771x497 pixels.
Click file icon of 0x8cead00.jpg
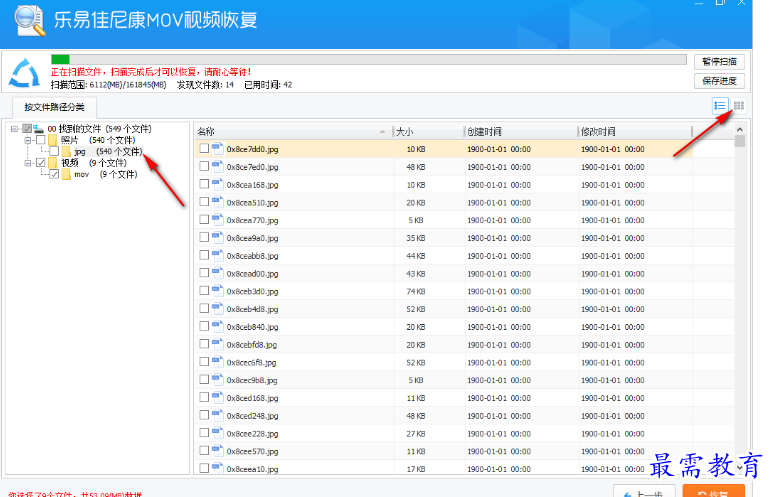point(217,273)
